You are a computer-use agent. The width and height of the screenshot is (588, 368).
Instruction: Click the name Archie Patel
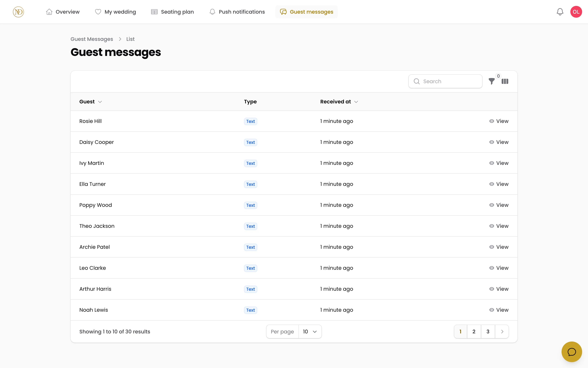point(94,247)
